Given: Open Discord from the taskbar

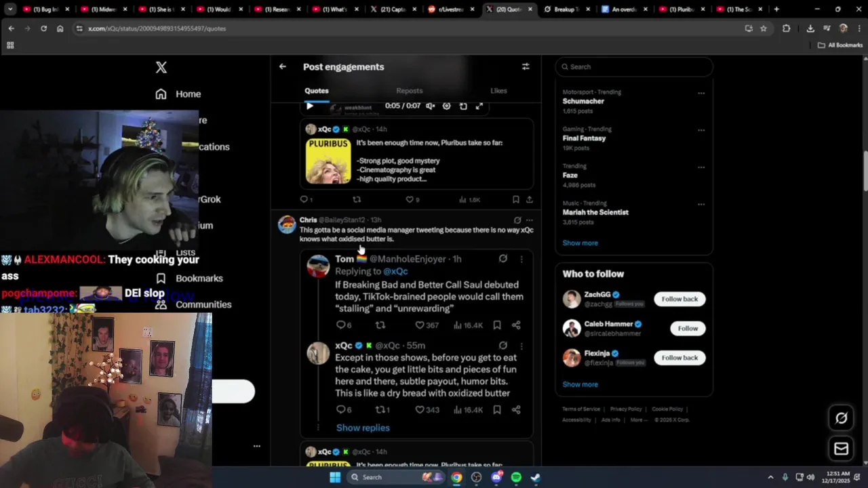Looking at the screenshot, I should 496,477.
